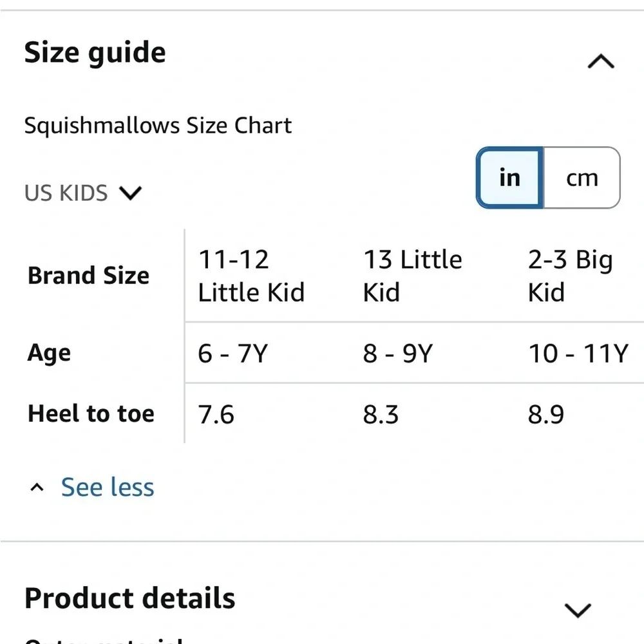Select the 2-3 Big Kid column header
This screenshot has height=644, width=644.
coord(570,276)
